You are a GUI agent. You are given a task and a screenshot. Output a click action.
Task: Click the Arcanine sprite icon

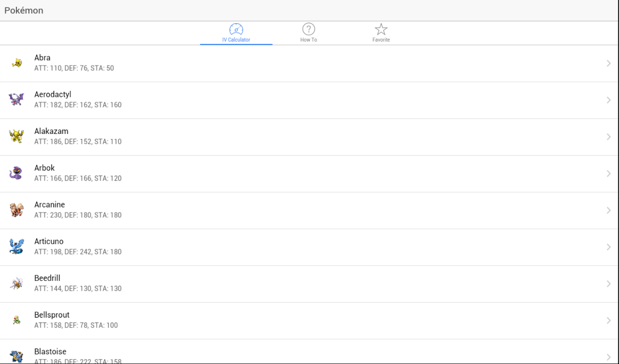(16, 210)
